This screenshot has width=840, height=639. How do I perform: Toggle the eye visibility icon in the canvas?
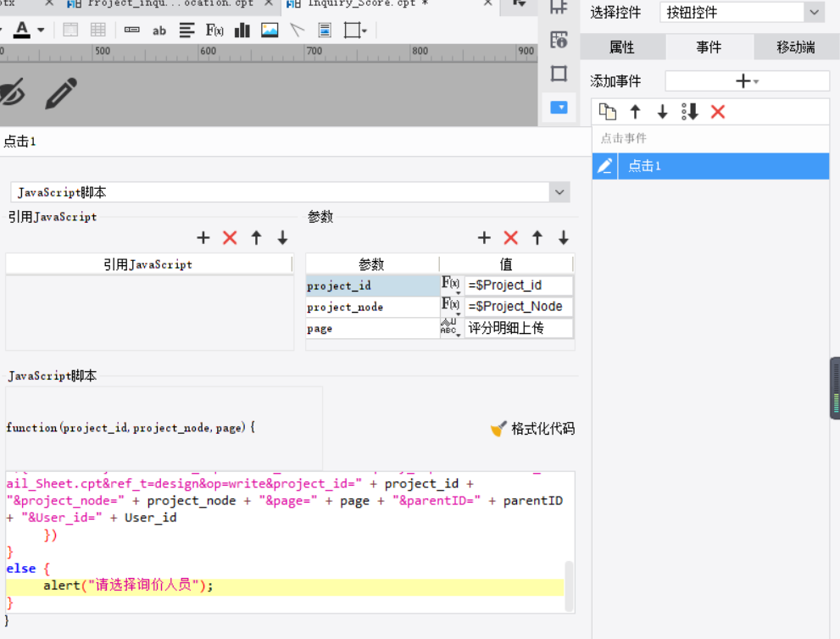(x=12, y=92)
